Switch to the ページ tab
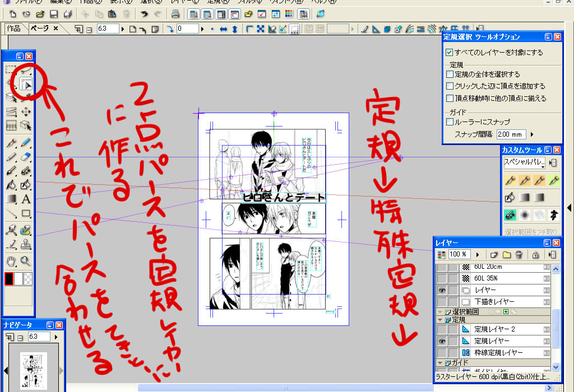The height and width of the screenshot is (392, 574). [x=40, y=29]
